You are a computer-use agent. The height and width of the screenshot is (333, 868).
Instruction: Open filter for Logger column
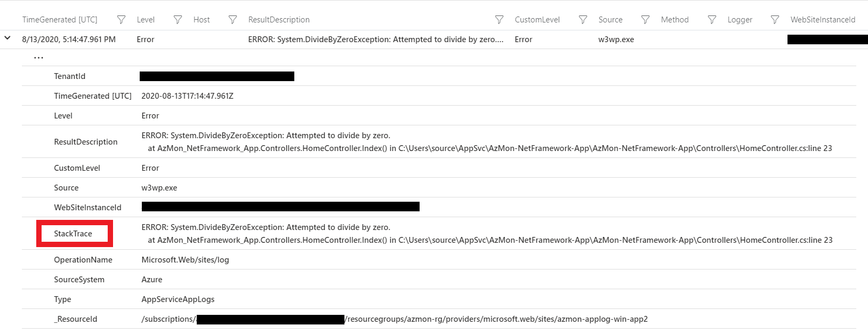(x=775, y=20)
